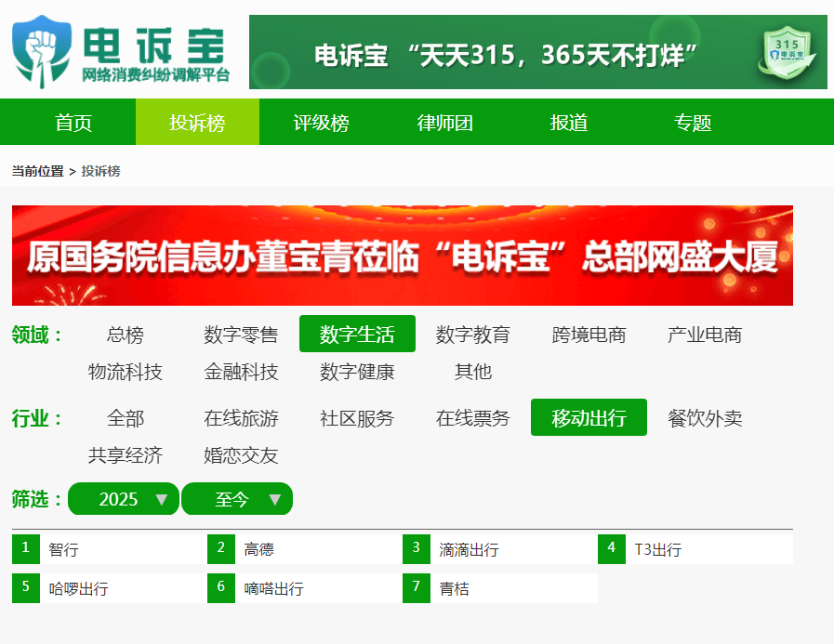The height and width of the screenshot is (644, 834).
Task: Click 当前位置 breadcrumb text
Action: (37, 171)
